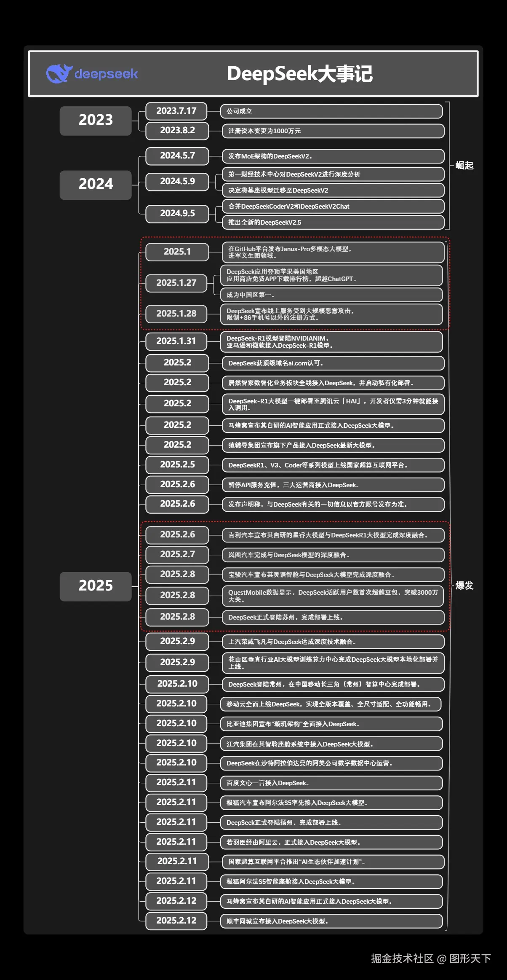This screenshot has width=507, height=980.
Task: Click 注册资本变更为1000万元 event
Action: pos(333,131)
